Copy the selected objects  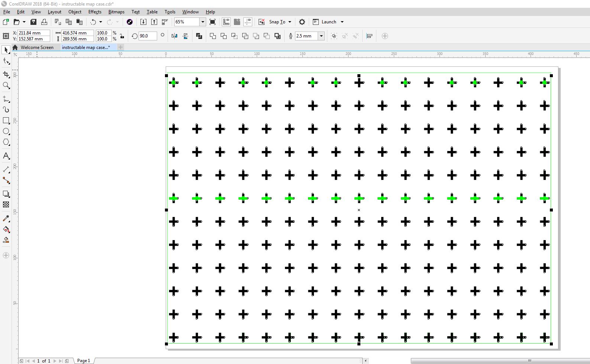(68, 22)
